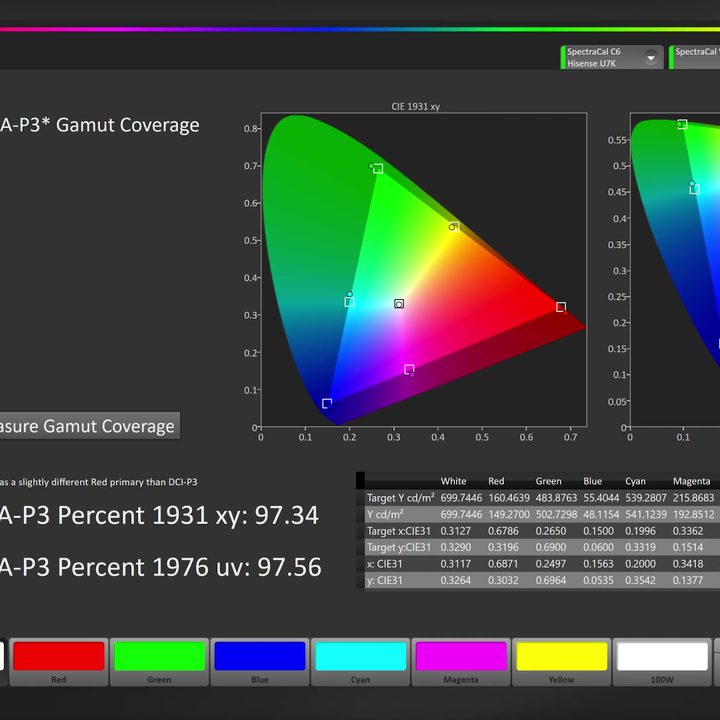Viewport: 720px width, 720px height.
Task: Click the Target y:CIE31 row label
Action: (399, 547)
